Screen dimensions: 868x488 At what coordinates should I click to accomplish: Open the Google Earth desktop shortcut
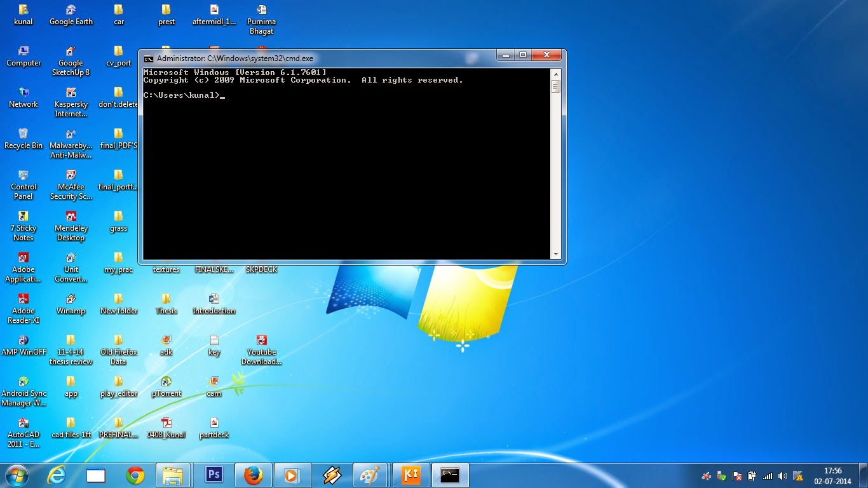tap(71, 15)
